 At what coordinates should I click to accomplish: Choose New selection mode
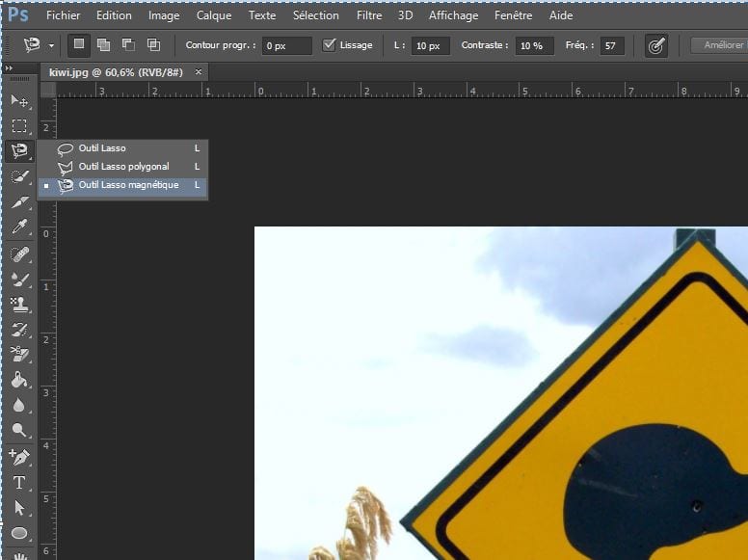(x=79, y=45)
